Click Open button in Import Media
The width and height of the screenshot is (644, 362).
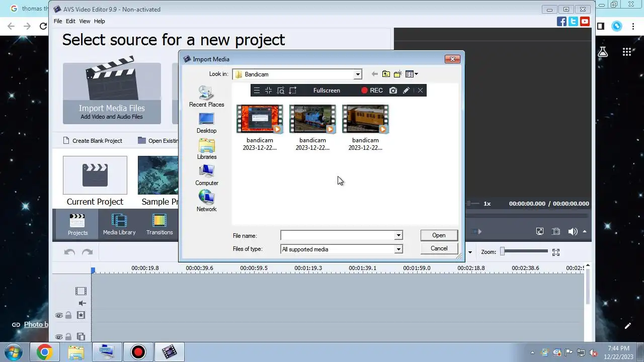tap(439, 235)
